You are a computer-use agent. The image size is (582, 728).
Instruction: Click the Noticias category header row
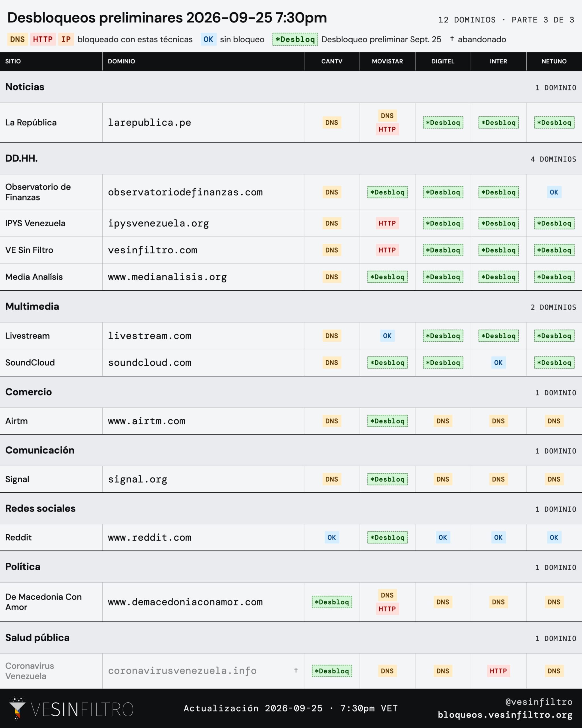tap(291, 87)
